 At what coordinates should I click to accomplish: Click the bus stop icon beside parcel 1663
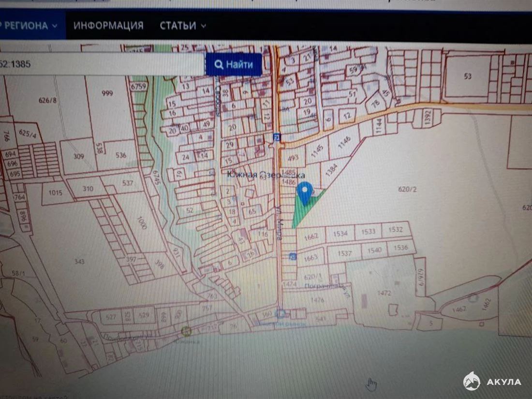[292, 256]
